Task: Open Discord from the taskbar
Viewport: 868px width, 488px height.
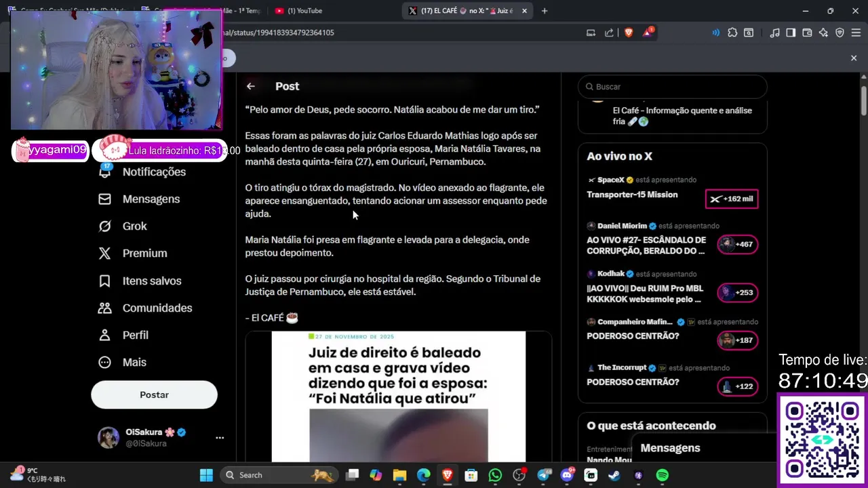Action: pos(567,475)
